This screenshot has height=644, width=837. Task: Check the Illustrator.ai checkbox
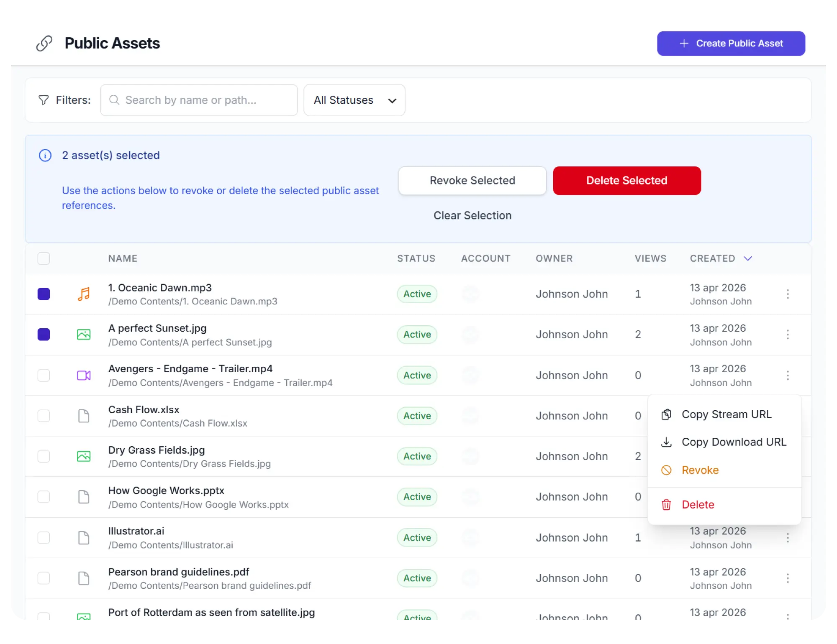point(44,538)
